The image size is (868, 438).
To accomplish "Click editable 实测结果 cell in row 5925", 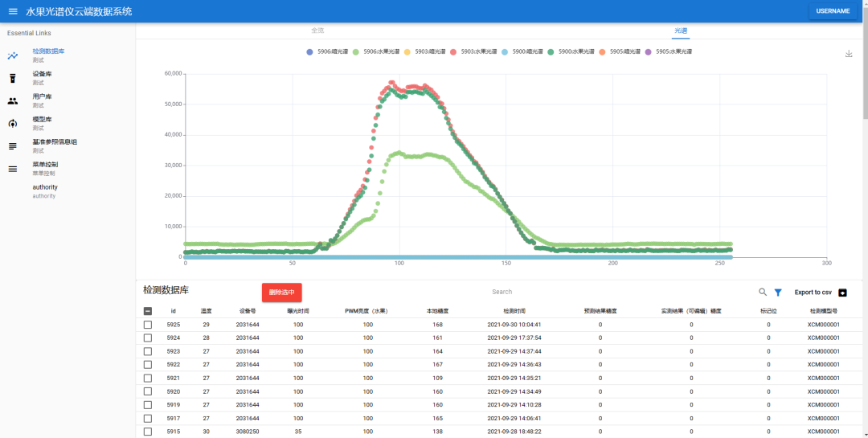I will coord(691,325).
